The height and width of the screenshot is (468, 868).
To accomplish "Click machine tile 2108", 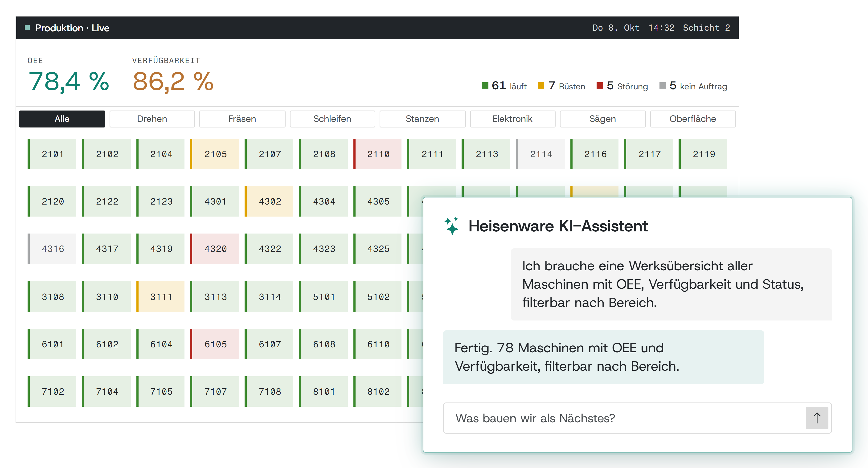I will (323, 154).
